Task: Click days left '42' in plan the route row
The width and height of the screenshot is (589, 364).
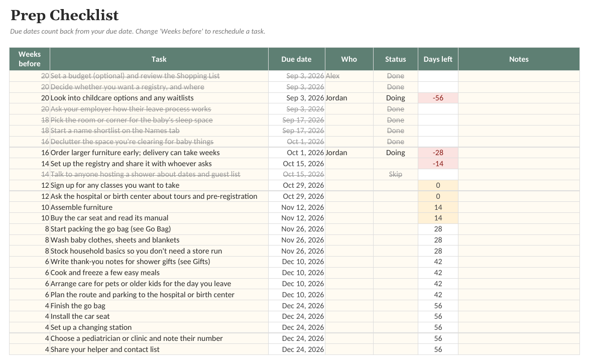Action: pos(438,295)
